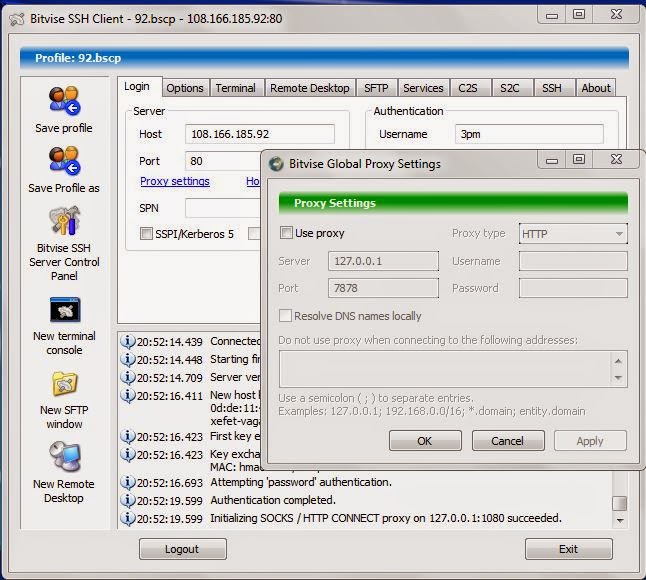The width and height of the screenshot is (646, 580).
Task: Click Cancel in Proxy Settings dialog
Action: [x=508, y=441]
